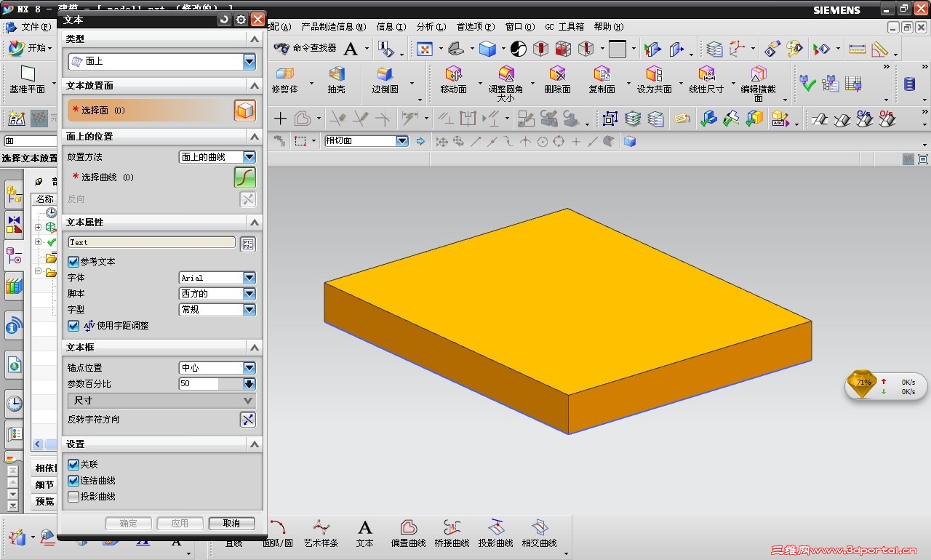Select the 抽壳 tool
This screenshot has height=560, width=931.
[336, 80]
